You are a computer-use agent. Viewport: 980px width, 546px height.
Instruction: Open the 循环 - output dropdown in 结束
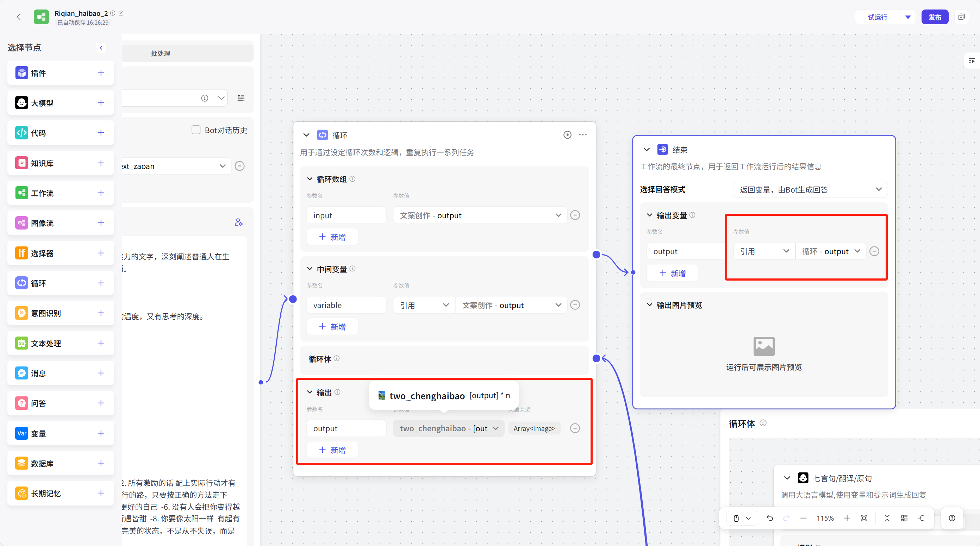click(x=830, y=251)
